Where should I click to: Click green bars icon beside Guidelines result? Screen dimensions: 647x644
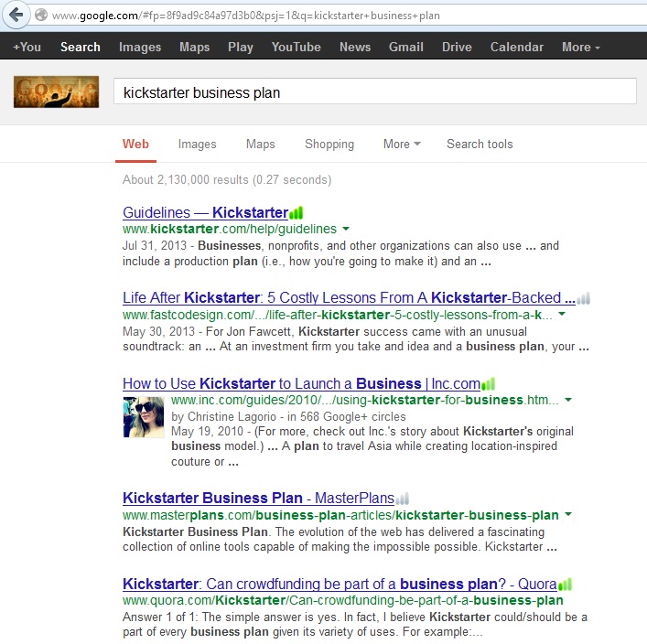(296, 213)
